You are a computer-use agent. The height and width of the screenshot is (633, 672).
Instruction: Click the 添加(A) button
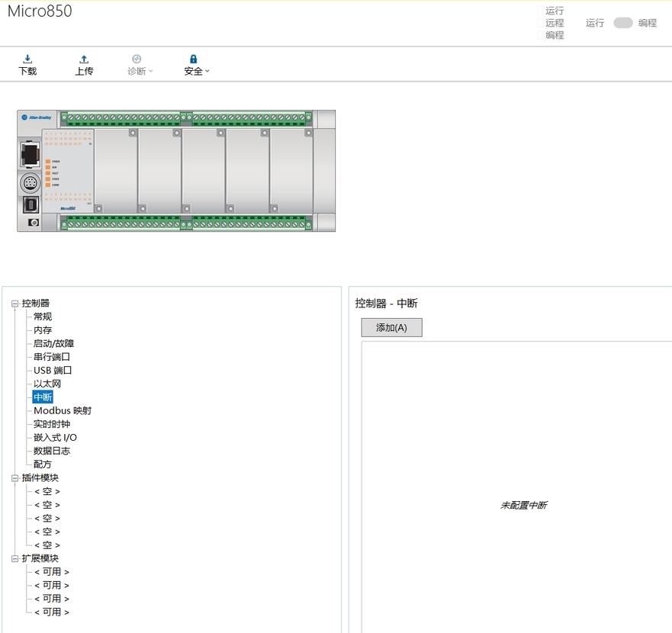392,327
